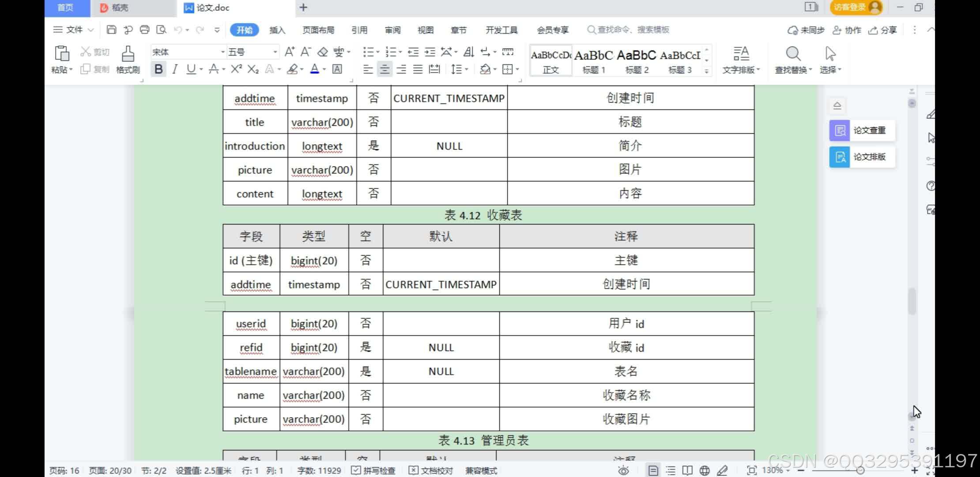Apply superscript X² formatting
The image size is (980, 477).
237,69
